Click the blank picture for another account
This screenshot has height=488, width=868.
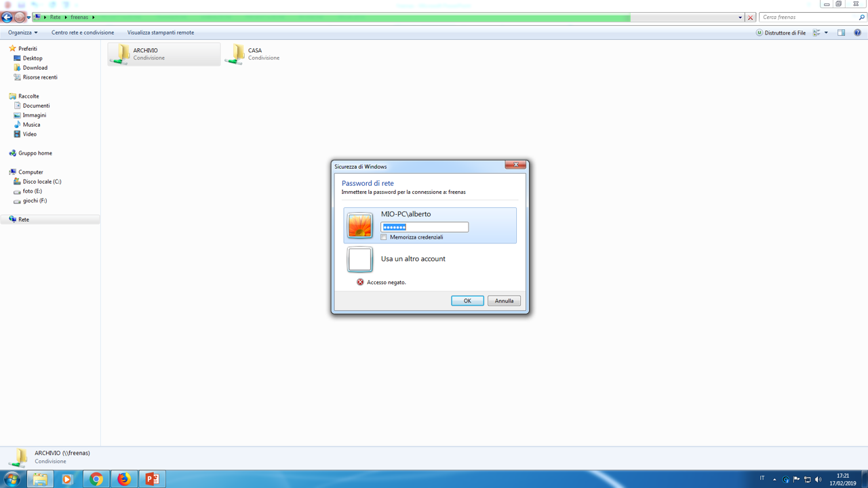(360, 259)
